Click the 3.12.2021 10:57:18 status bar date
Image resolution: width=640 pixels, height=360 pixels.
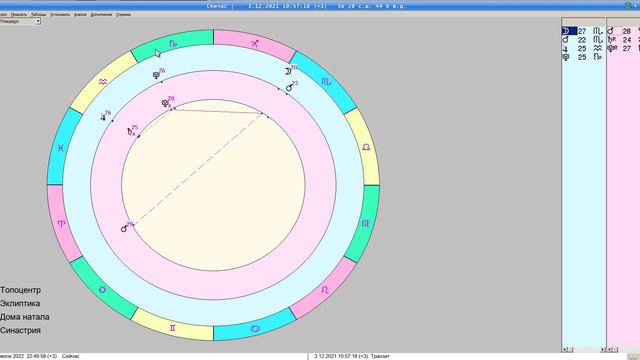[341, 356]
